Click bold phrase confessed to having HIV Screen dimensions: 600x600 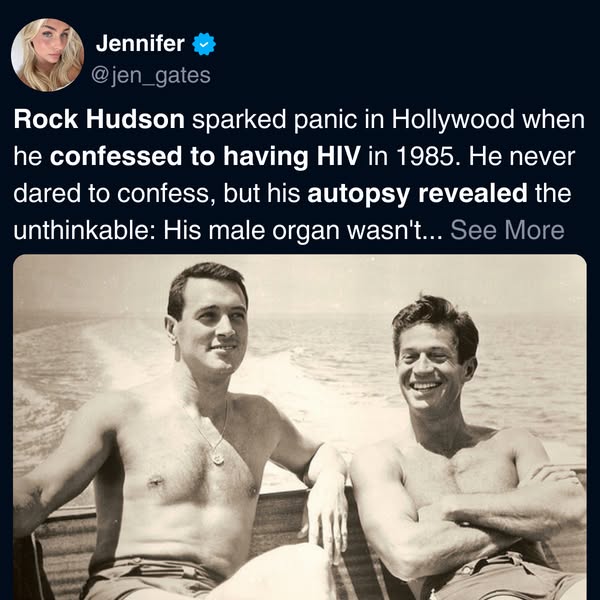[205, 156]
